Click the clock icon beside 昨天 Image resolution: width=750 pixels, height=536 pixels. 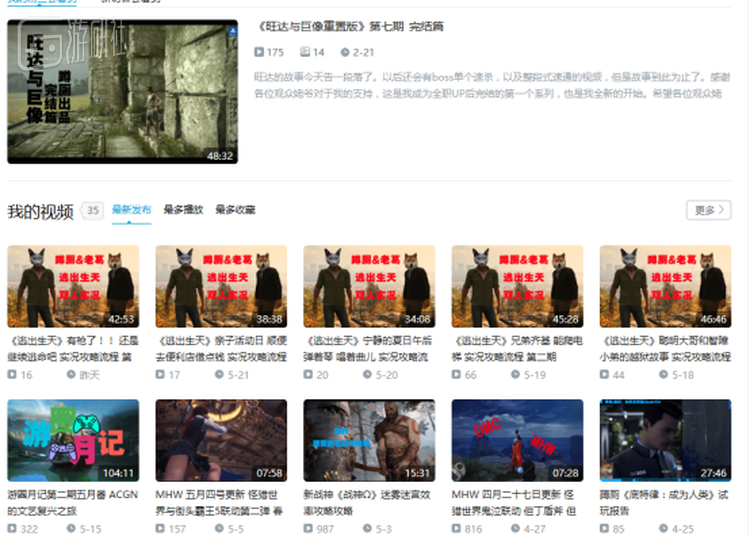click(71, 374)
